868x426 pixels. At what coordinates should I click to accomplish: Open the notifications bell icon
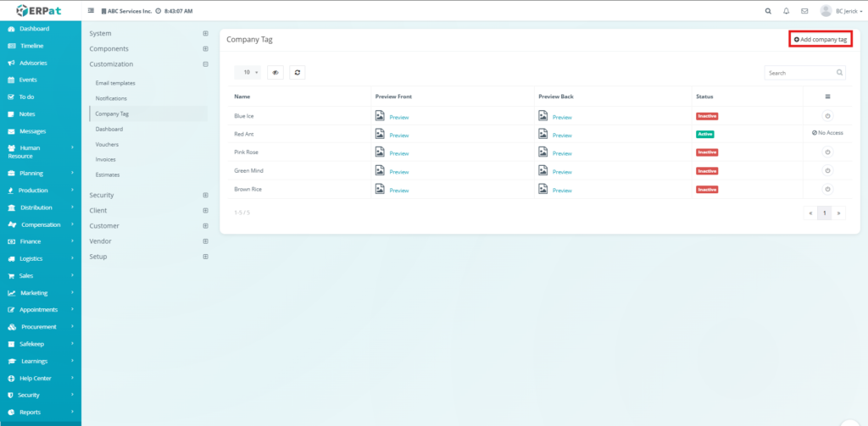point(787,11)
